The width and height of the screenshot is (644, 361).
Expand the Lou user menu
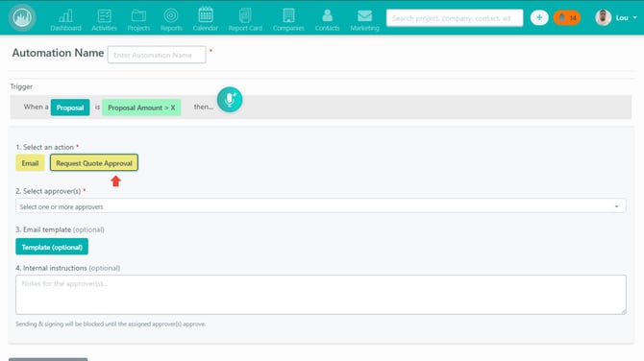point(616,17)
